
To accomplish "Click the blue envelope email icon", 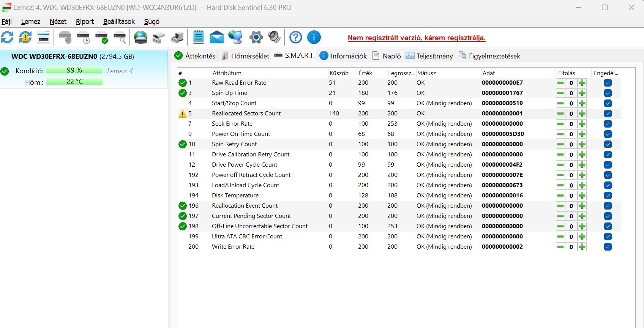I will (217, 37).
